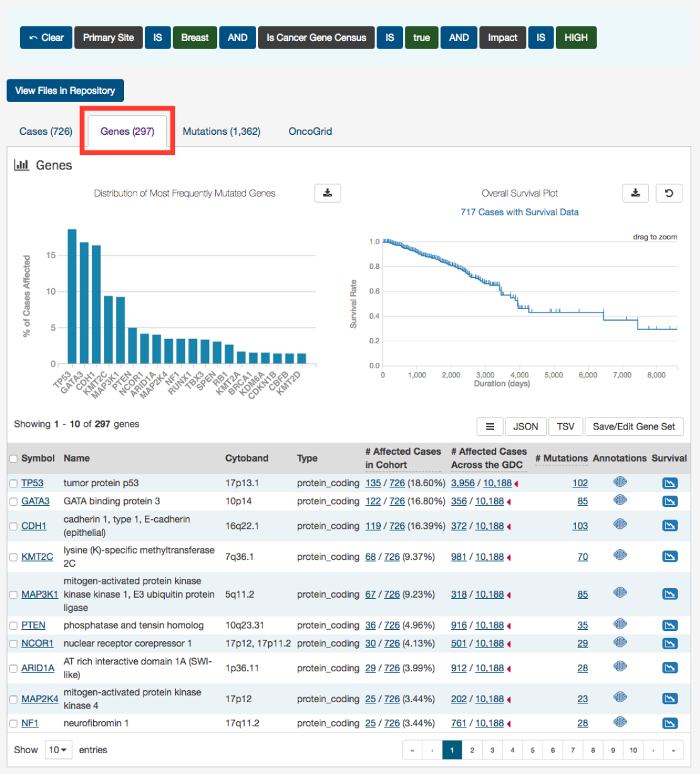Go to page 2 of genes
This screenshot has height=774, width=700.
pos(472,750)
